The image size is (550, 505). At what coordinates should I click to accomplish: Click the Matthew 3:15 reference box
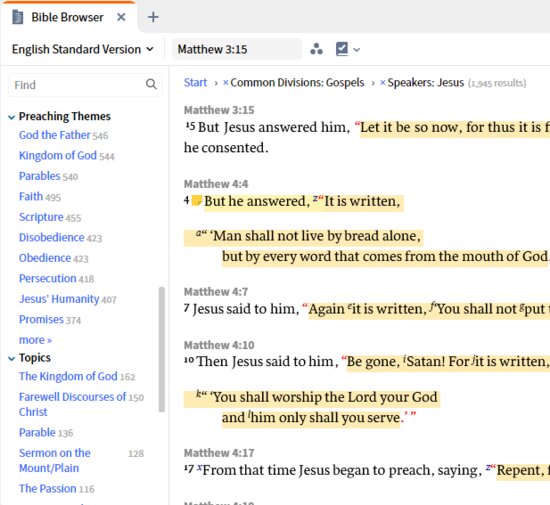[236, 49]
